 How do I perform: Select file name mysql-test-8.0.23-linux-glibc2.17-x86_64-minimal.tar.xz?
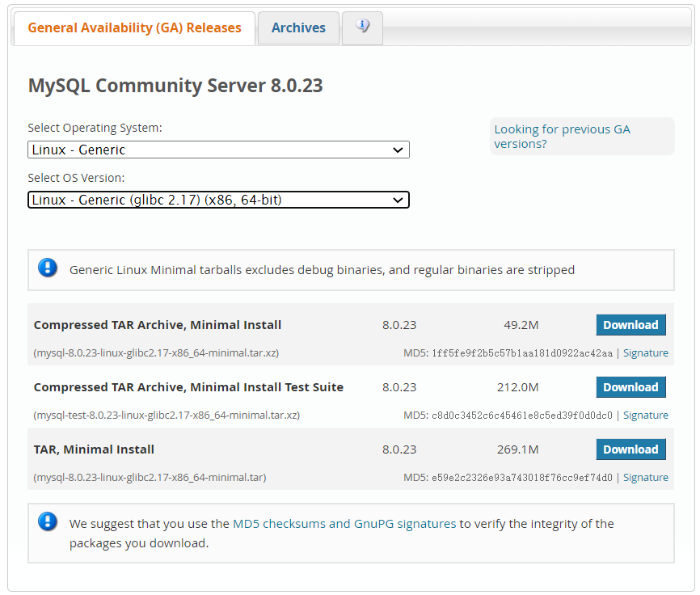(167, 415)
